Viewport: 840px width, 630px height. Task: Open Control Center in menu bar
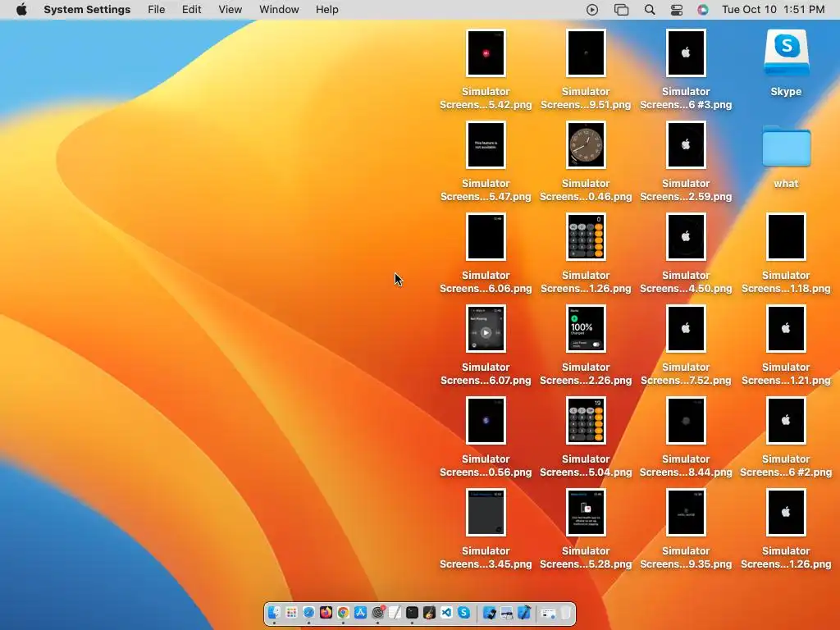[x=677, y=10]
